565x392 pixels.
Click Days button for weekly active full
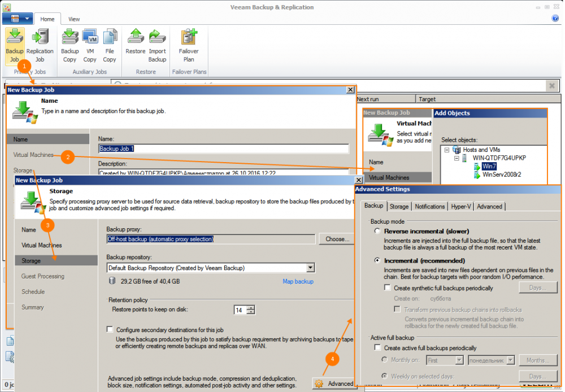538,376
